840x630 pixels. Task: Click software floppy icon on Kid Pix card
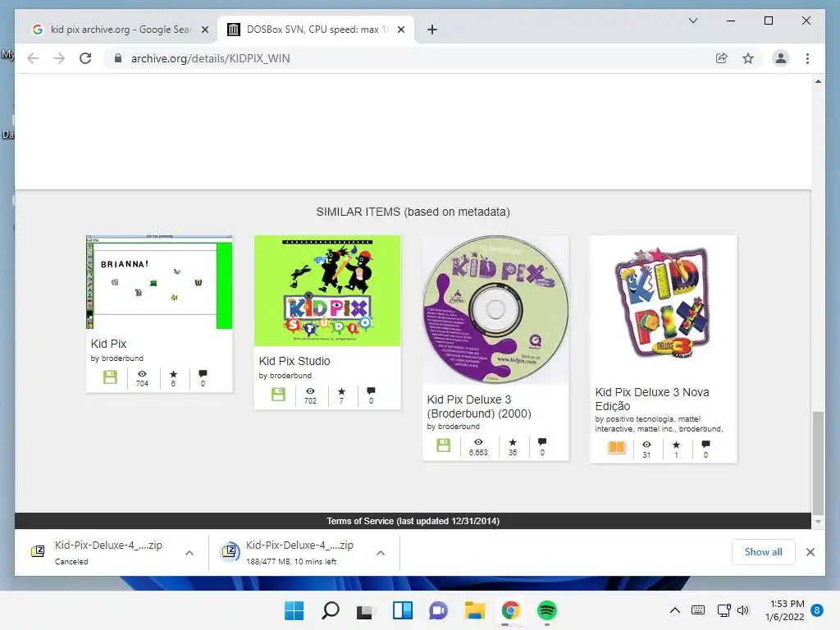(110, 377)
